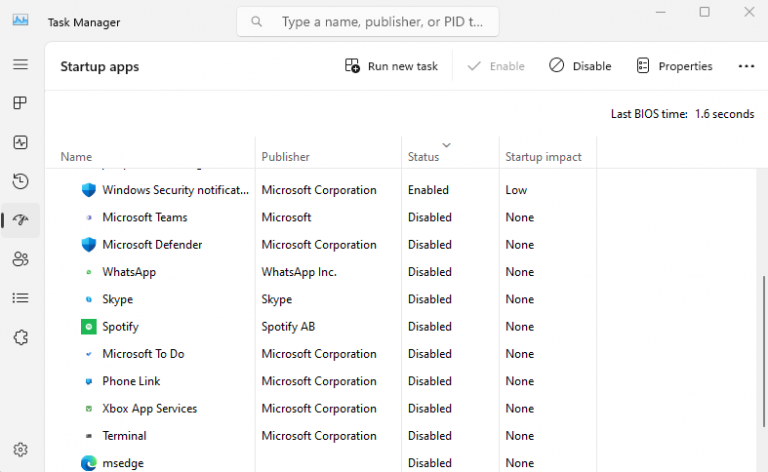Select the Phone Link entry

[x=131, y=381]
